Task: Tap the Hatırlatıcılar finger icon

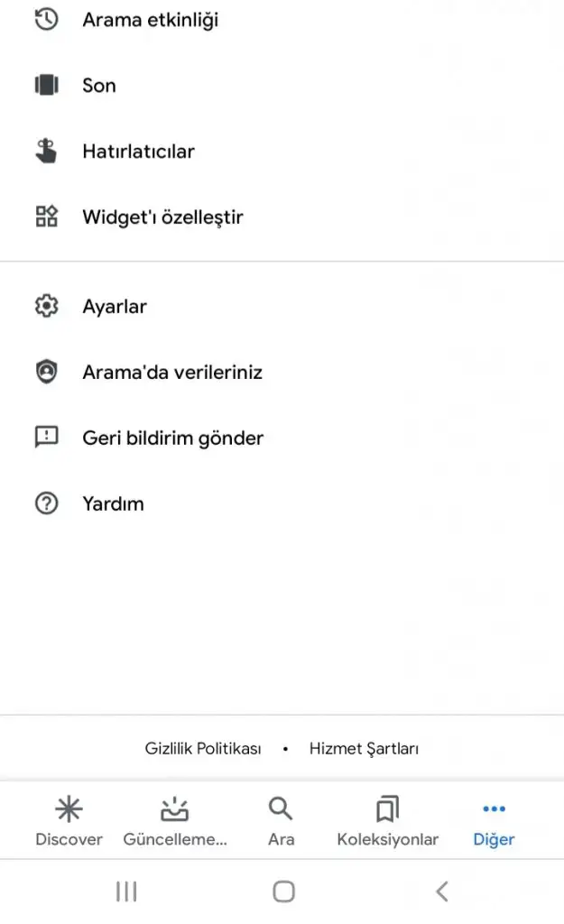Action: [x=46, y=151]
